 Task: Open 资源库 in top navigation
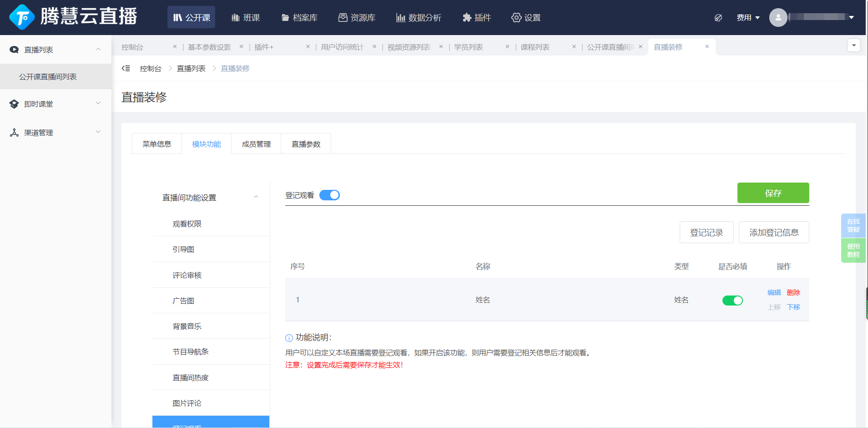[x=357, y=18]
